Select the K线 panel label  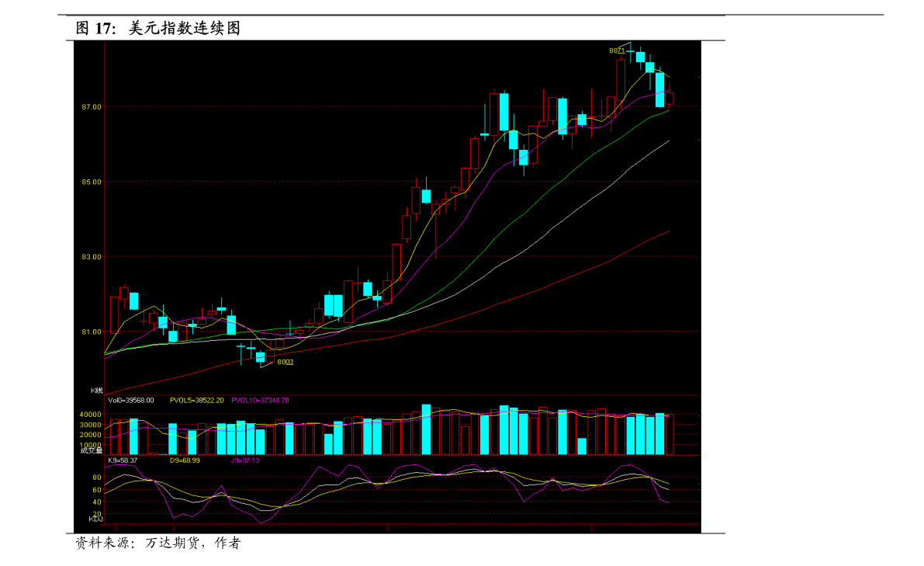[96, 390]
